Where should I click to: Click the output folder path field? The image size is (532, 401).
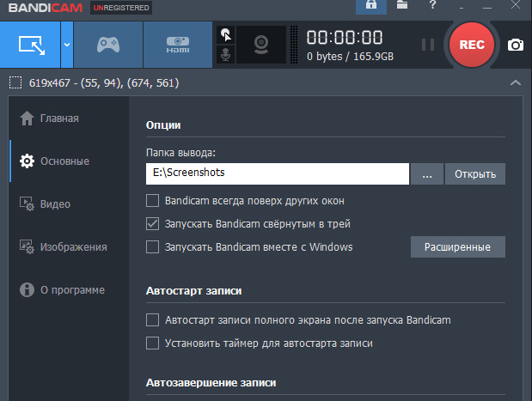[x=278, y=174]
